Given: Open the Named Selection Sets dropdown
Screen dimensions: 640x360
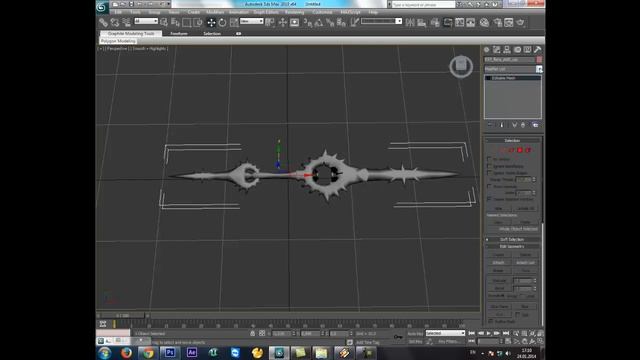Looking at the screenshot, I should click(x=382, y=21).
